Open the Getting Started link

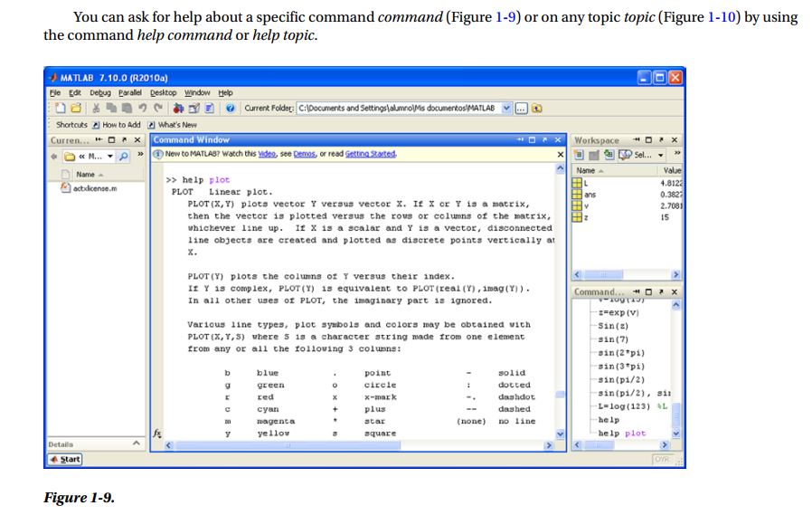coord(370,154)
